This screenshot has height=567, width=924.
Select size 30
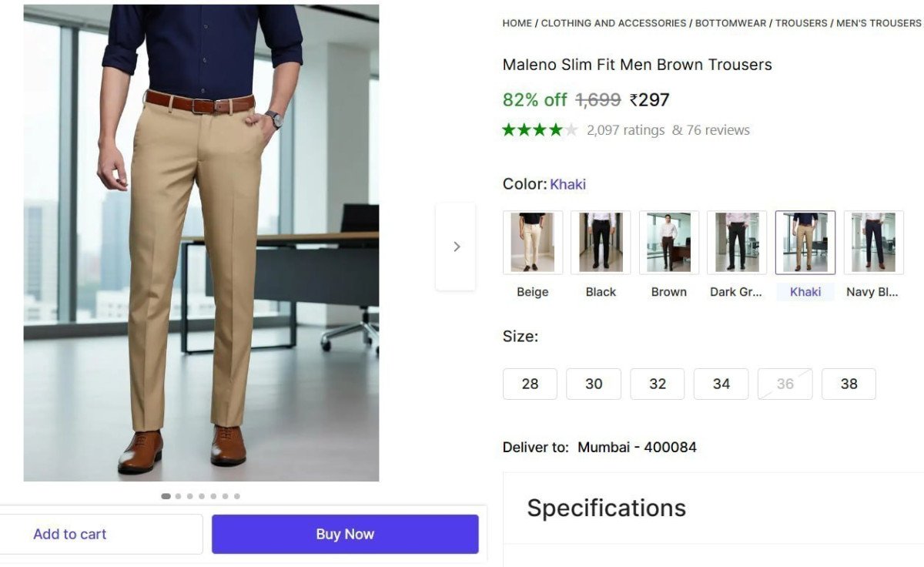594,384
